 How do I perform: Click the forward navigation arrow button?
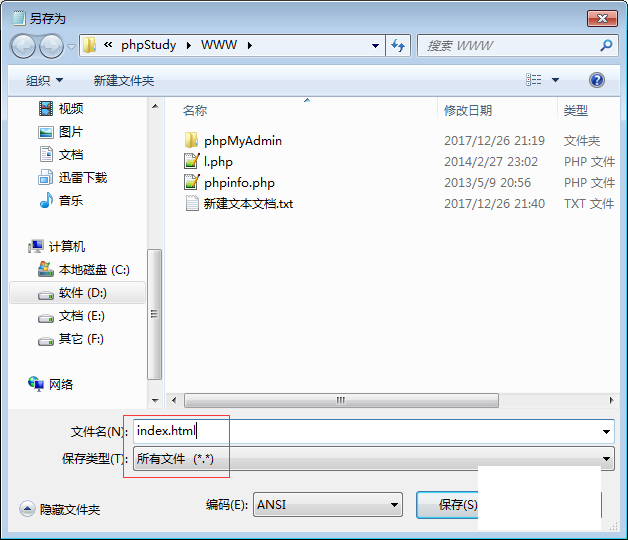[51, 46]
